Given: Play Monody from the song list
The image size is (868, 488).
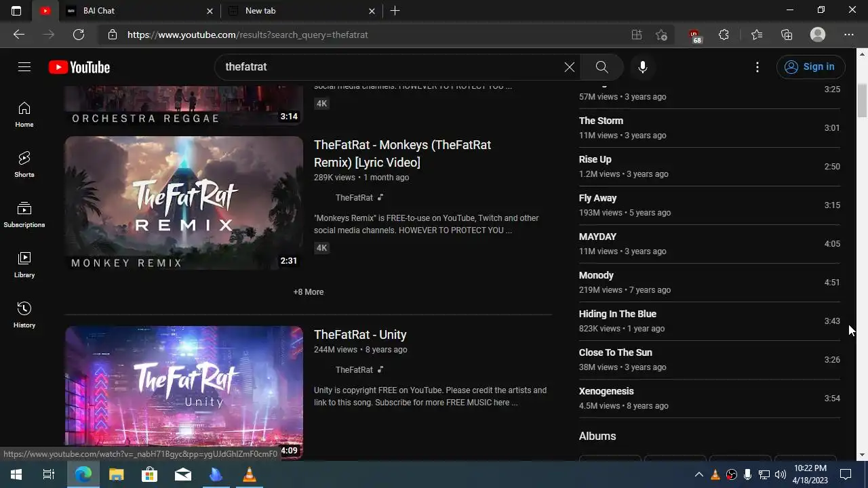Looking at the screenshot, I should [x=709, y=283].
